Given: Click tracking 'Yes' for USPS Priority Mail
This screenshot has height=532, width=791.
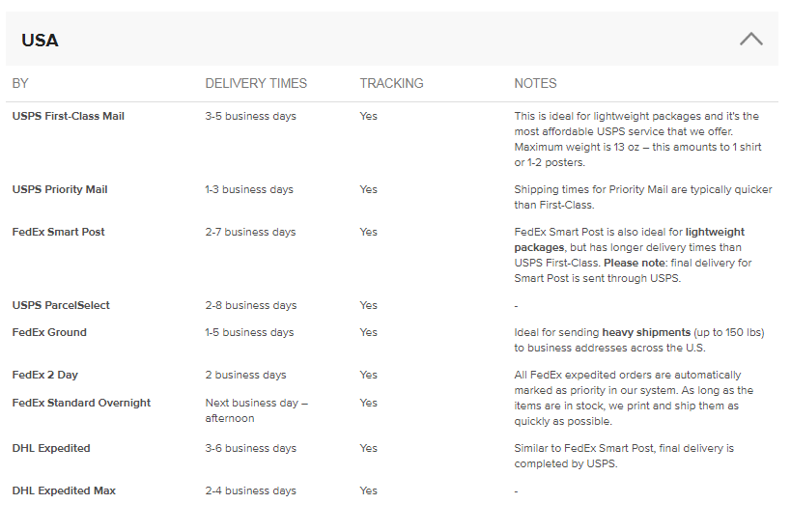Looking at the screenshot, I should 368,189.
